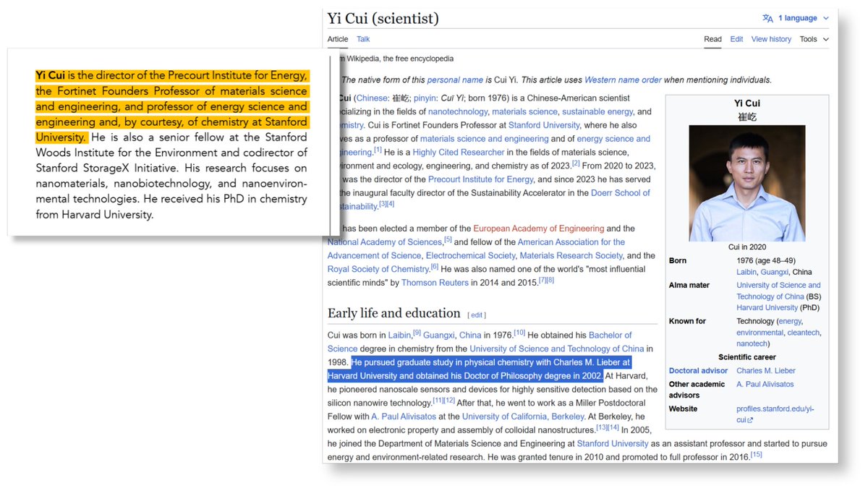Open the 'Thomson Reuters' link
This screenshot has height=491, width=868.
pos(435,283)
